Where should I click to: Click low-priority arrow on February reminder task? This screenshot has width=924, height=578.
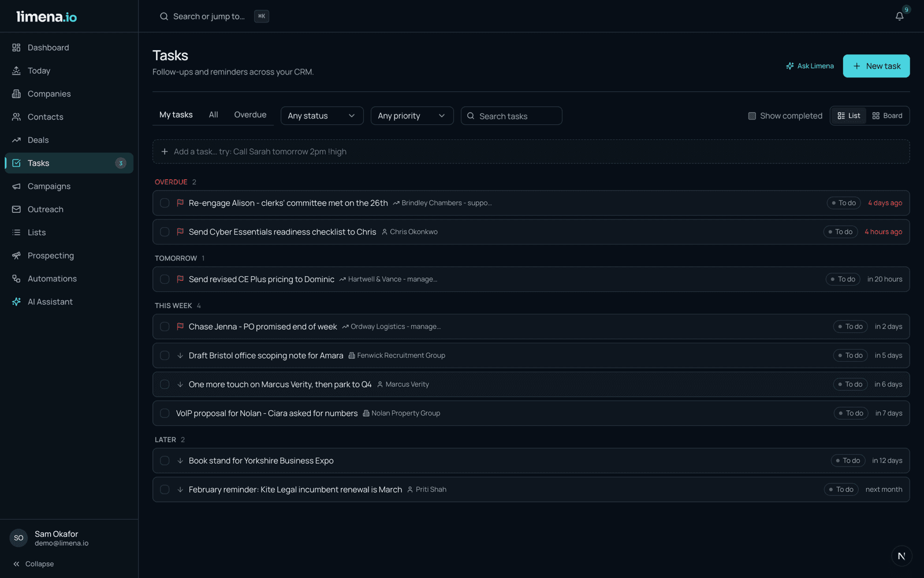180,490
